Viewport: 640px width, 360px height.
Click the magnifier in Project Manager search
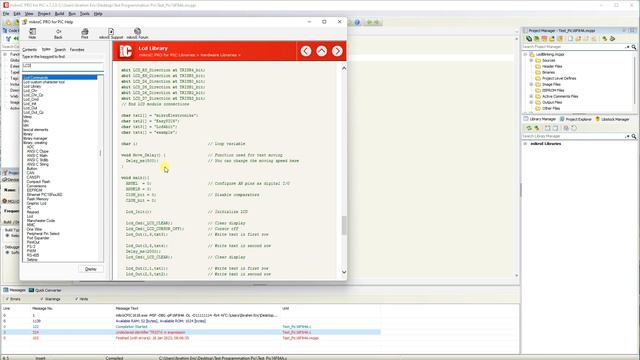(x=633, y=47)
